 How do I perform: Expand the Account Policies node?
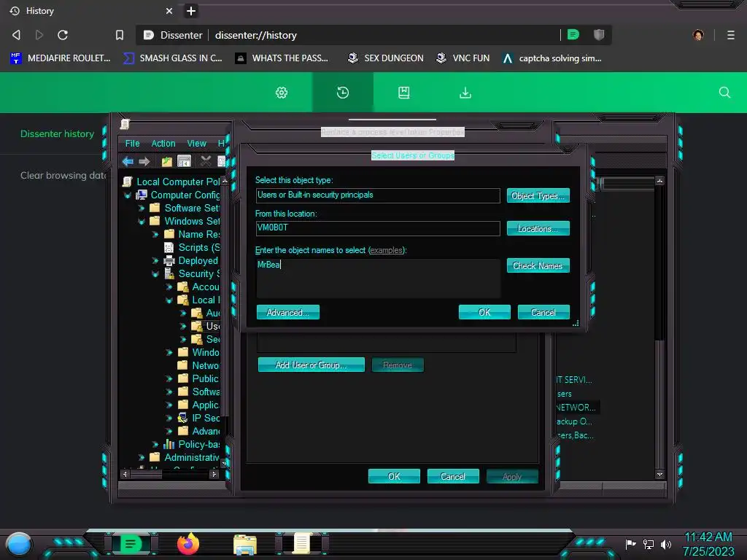[x=169, y=287]
